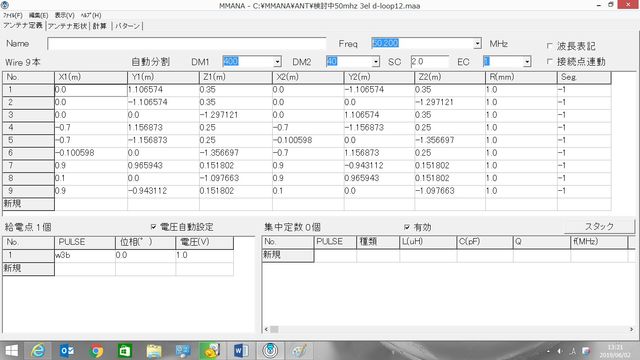
Task: Open the Windows Start button
Action: point(12,351)
